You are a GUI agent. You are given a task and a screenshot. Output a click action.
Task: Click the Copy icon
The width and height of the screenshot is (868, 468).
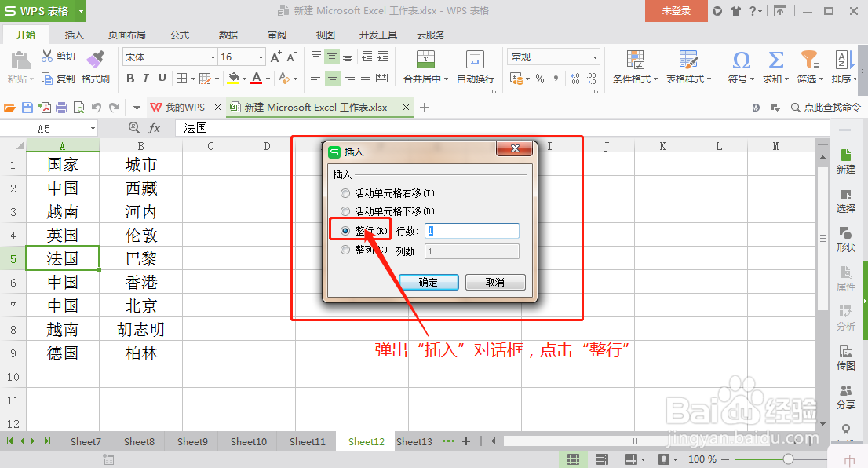(47, 79)
